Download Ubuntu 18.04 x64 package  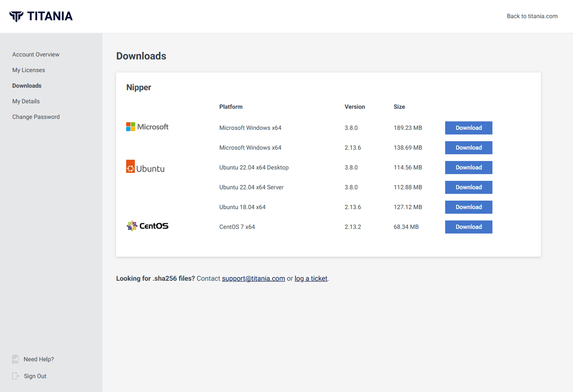tap(468, 207)
